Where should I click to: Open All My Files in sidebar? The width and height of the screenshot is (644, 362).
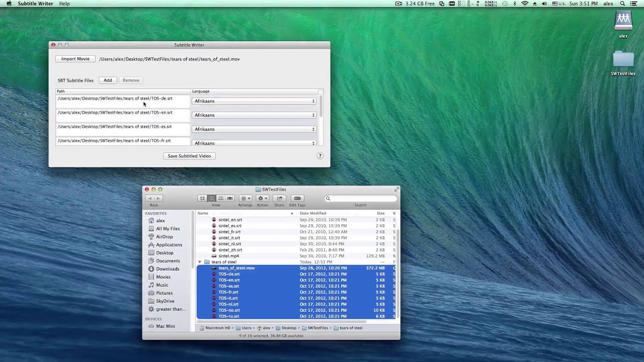[168, 229]
